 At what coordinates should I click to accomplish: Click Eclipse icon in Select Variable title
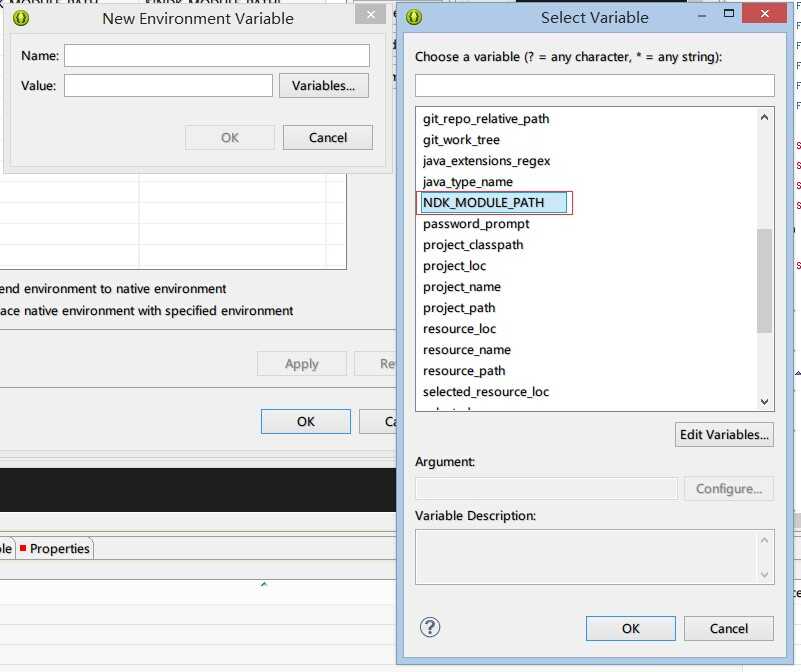tap(414, 17)
